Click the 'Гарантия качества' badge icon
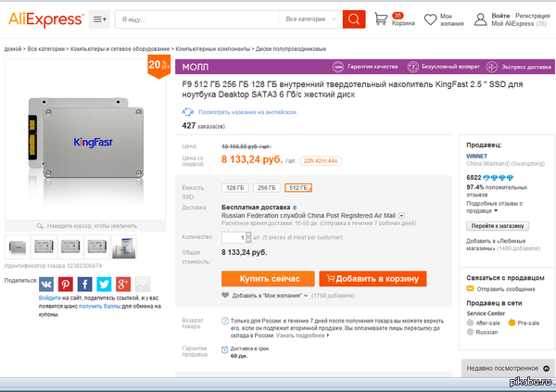 338,67
